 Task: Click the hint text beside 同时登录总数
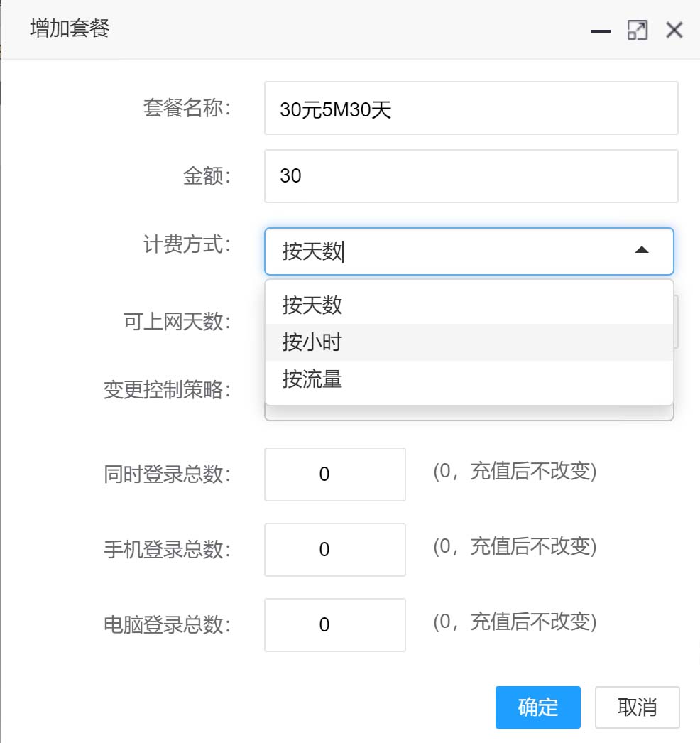515,472
